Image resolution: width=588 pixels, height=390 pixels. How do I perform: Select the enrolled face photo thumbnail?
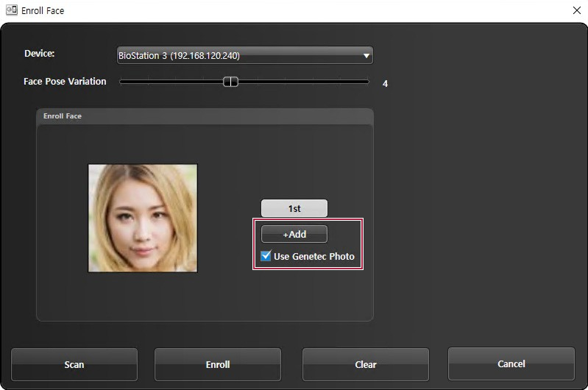(x=143, y=218)
